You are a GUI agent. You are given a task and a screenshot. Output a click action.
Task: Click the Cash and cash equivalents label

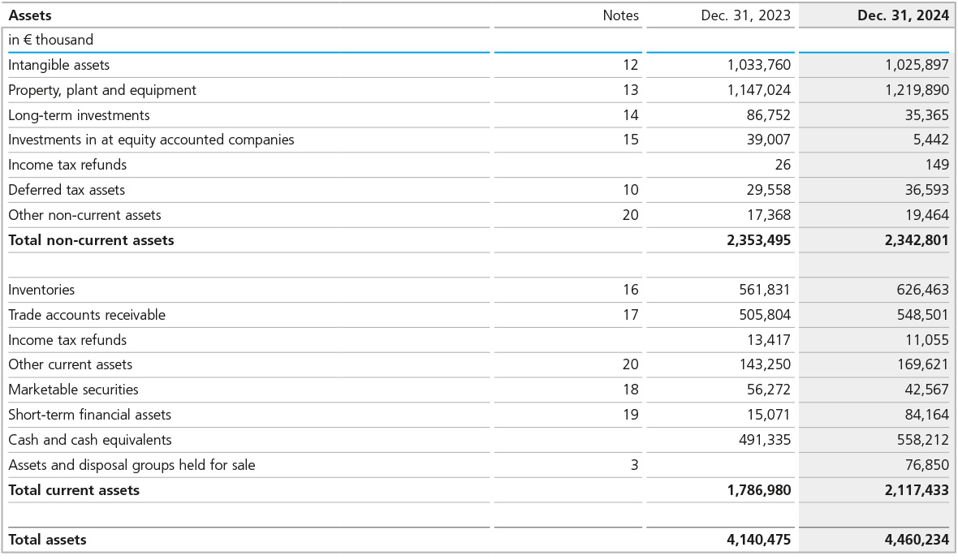click(90, 440)
